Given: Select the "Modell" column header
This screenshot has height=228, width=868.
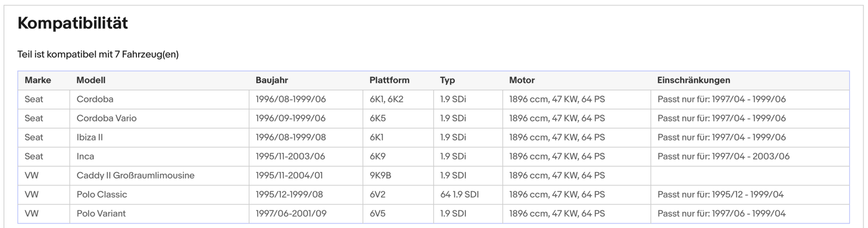Looking at the screenshot, I should tap(91, 80).
